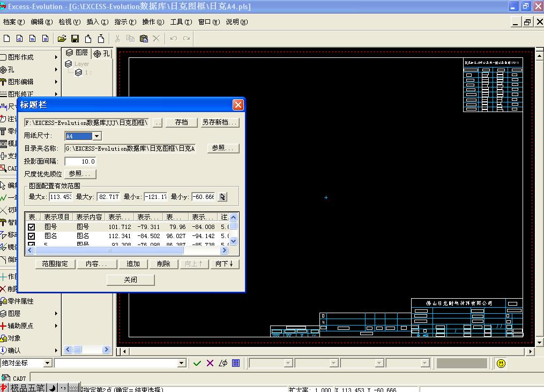This screenshot has width=544, height=392.
Task: Click the save floppy disk icon
Action: 74,39
